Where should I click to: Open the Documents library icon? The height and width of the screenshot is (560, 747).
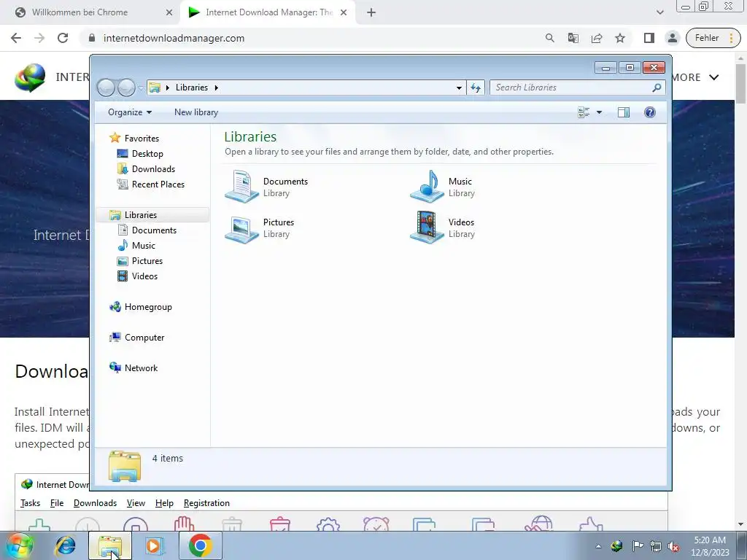pos(242,186)
